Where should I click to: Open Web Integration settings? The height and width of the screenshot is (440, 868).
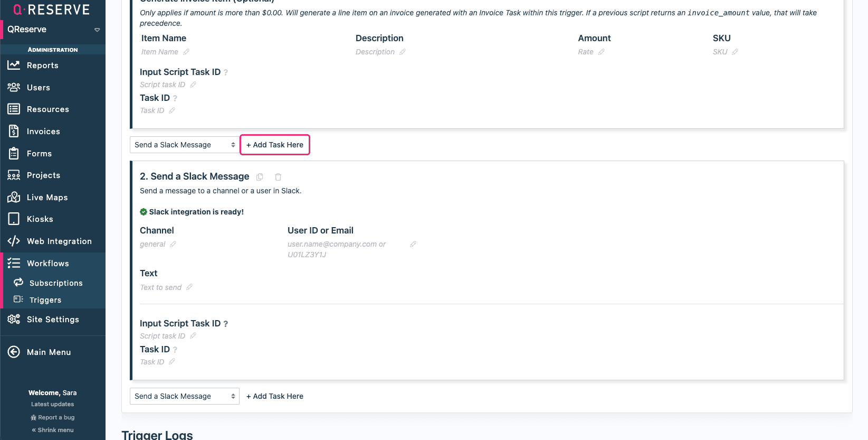click(x=58, y=241)
